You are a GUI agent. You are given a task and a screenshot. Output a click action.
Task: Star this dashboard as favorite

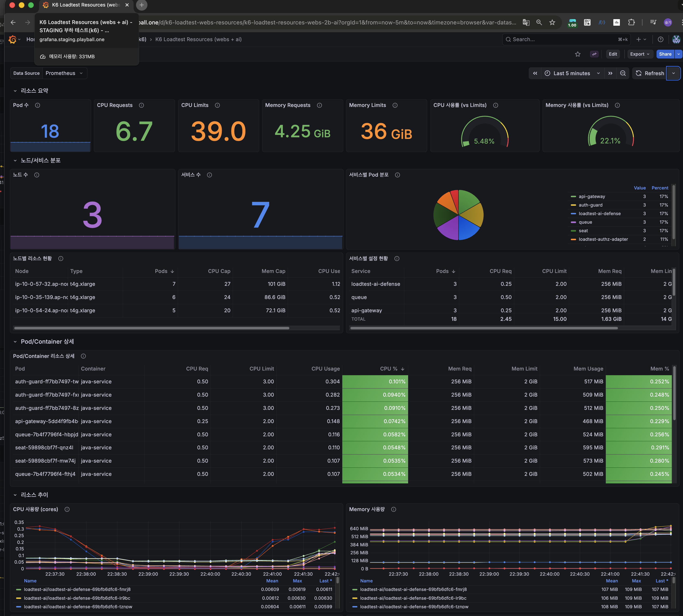[578, 54]
